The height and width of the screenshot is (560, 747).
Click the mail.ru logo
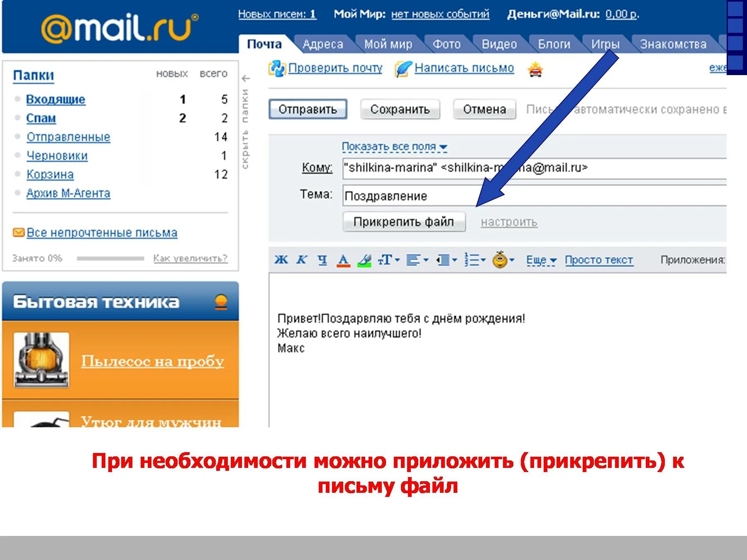tap(120, 28)
